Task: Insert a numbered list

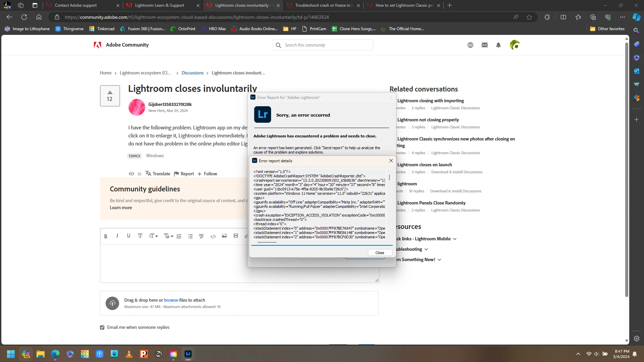Action: (179, 236)
